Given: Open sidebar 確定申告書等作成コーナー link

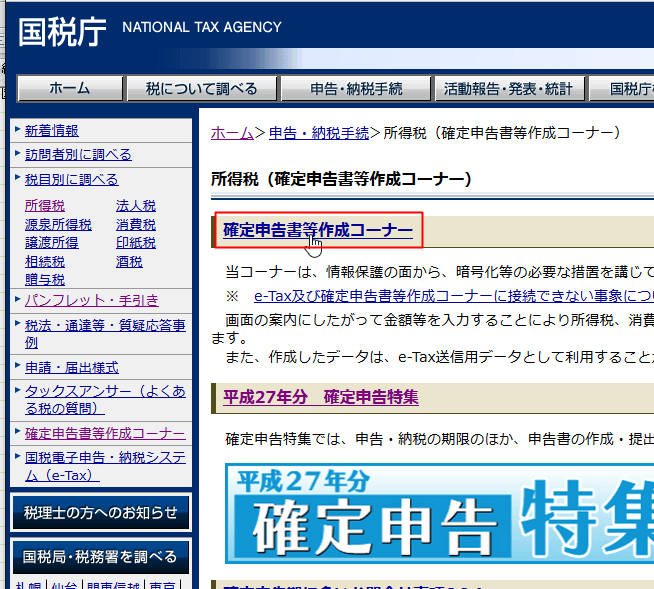Looking at the screenshot, I should (105, 433).
